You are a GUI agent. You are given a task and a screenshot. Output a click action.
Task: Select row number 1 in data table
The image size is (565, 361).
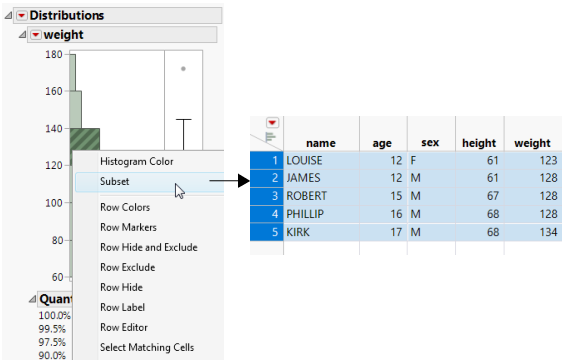[x=267, y=160]
